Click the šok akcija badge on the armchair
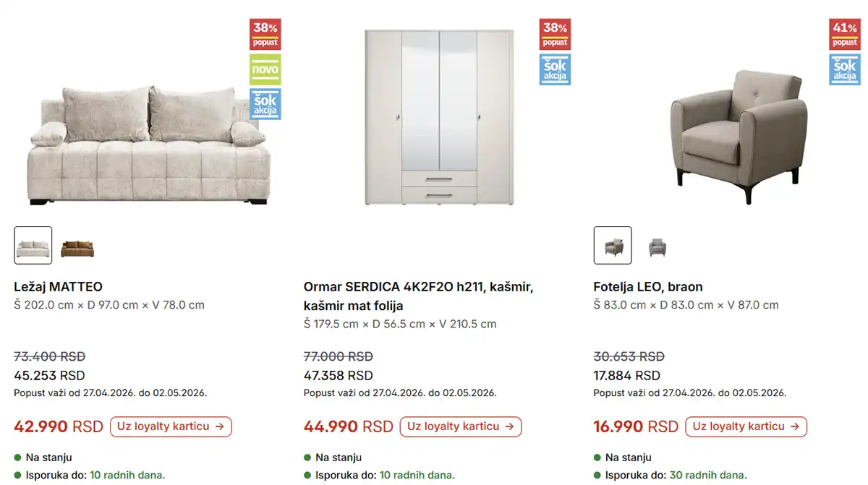 tap(844, 69)
